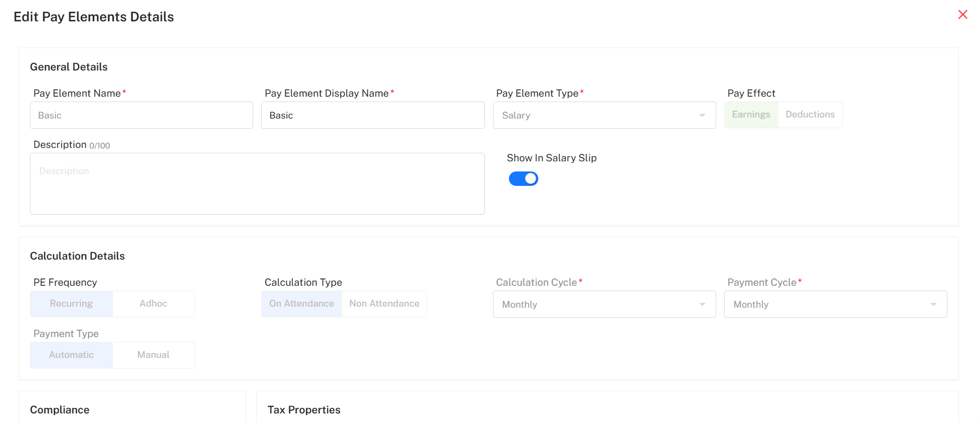Click the Payment Cycle arrow icon
The height and width of the screenshot is (422, 980).
933,304
